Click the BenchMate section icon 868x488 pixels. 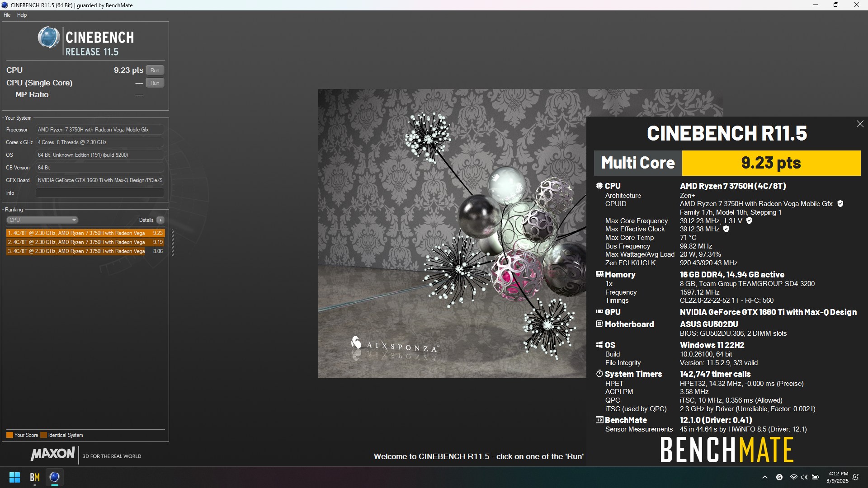[599, 420]
